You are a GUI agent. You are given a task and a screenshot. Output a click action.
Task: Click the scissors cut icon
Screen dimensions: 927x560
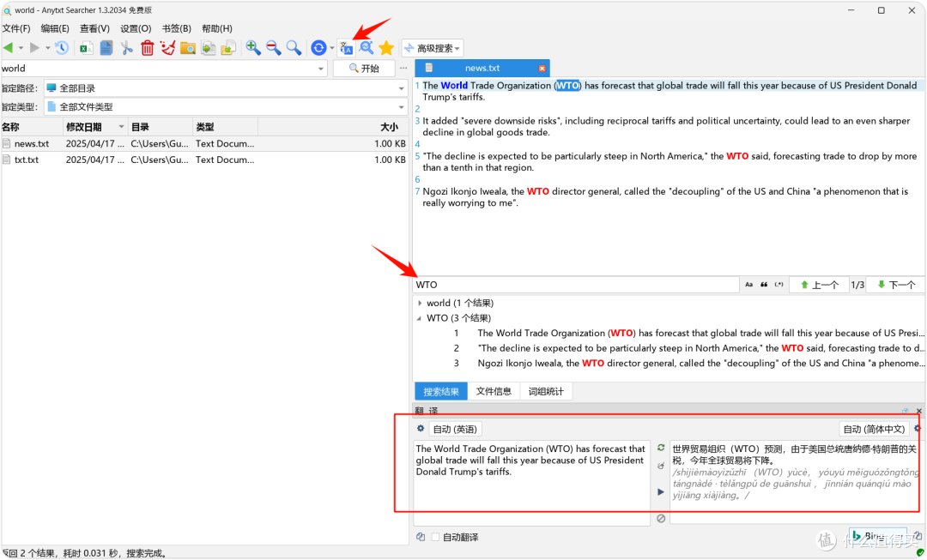[x=126, y=48]
